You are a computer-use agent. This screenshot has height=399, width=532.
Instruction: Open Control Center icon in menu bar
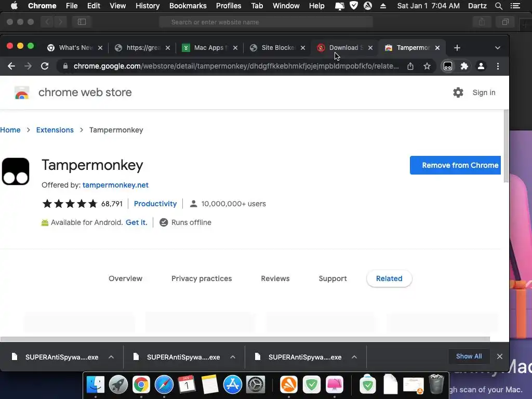tap(515, 6)
